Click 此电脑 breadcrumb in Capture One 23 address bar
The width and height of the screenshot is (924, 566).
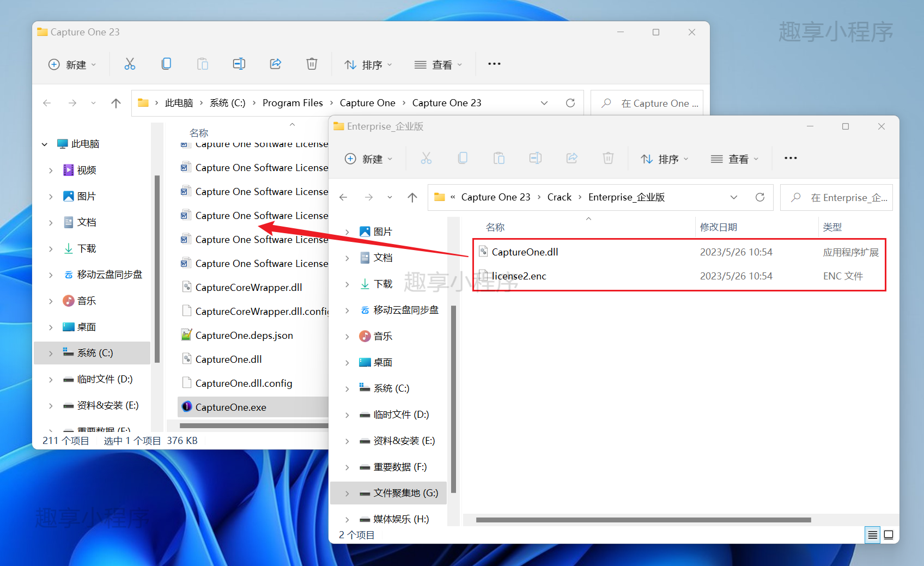(179, 103)
